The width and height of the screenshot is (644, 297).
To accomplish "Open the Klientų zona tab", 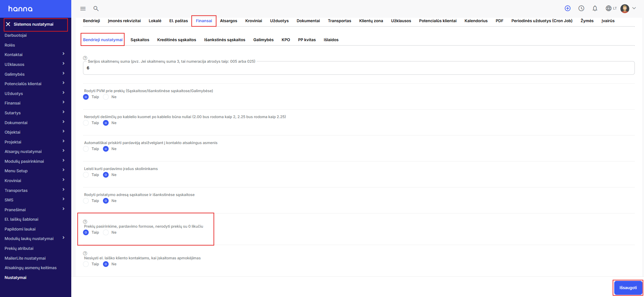I will coord(371,21).
